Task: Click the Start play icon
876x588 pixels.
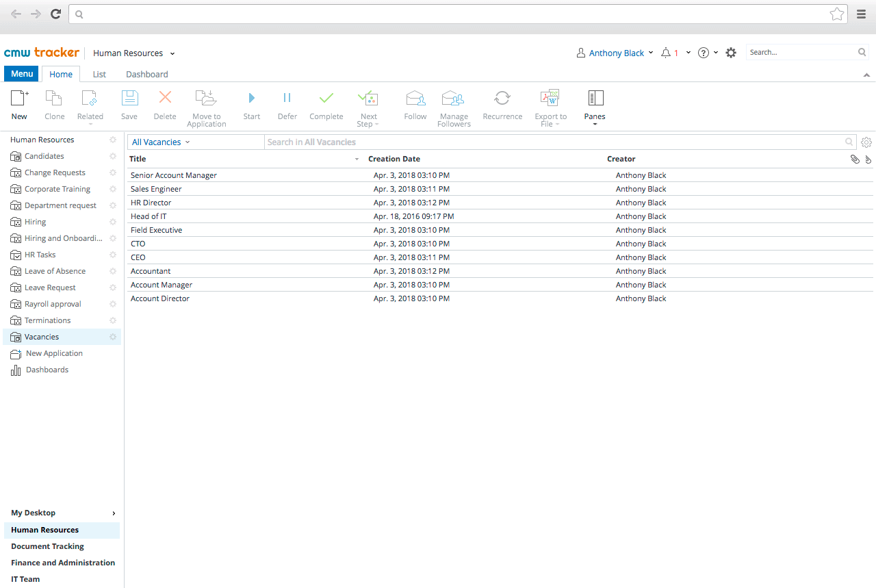Action: point(252,98)
